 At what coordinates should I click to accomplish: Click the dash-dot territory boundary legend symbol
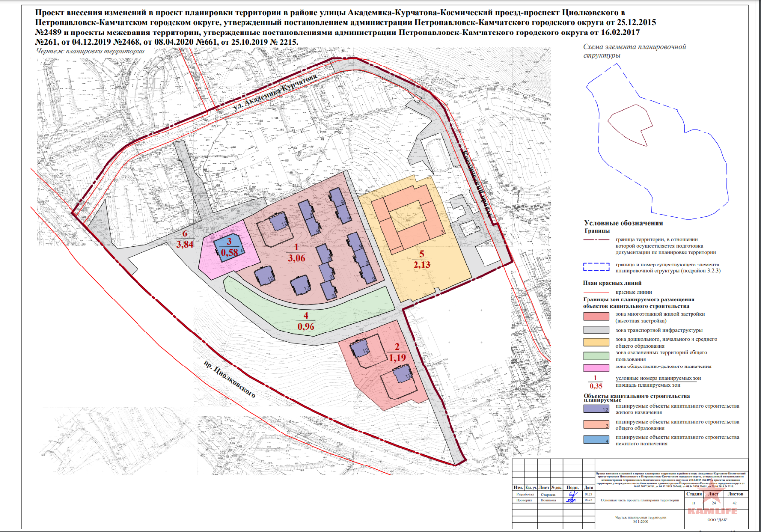point(596,240)
